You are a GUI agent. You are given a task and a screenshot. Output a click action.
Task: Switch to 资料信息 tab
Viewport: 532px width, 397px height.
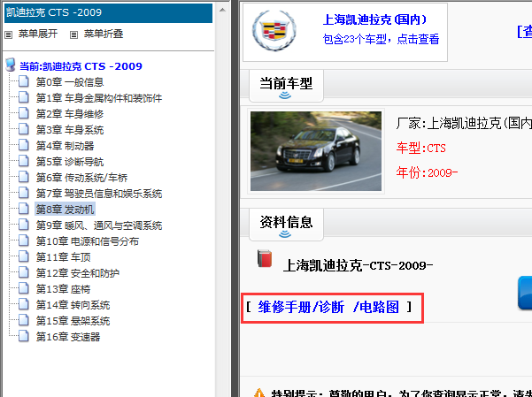point(286,225)
